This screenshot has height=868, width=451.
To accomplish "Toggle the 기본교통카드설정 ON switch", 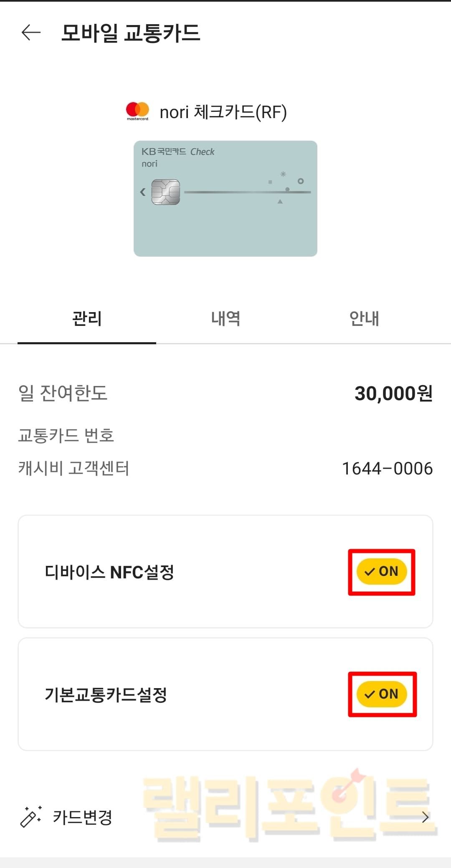I will click(382, 694).
